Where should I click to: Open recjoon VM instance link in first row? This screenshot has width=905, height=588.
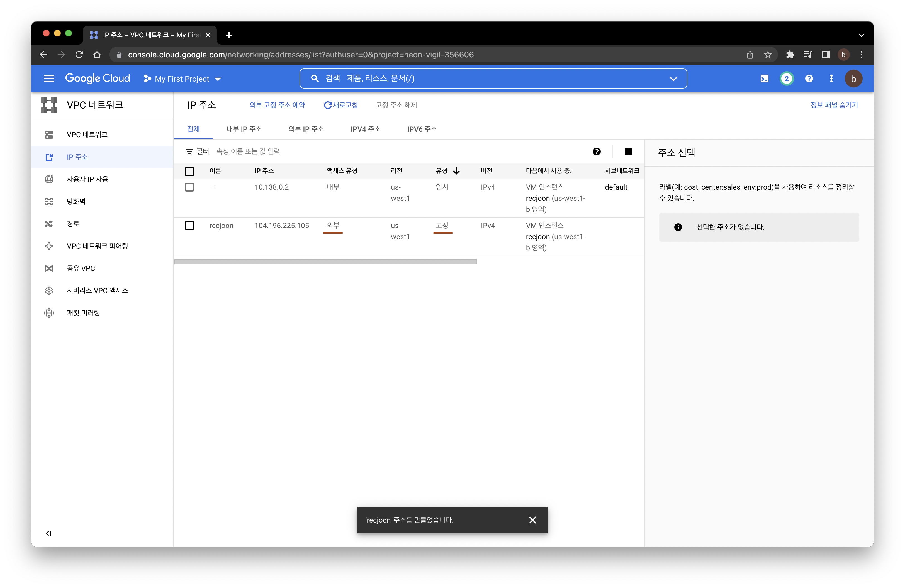pos(537,198)
